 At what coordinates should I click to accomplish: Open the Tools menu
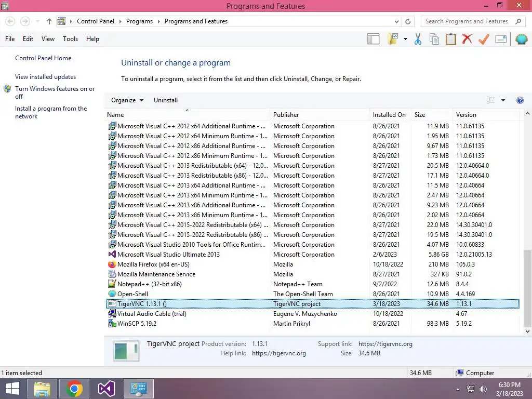pos(70,38)
